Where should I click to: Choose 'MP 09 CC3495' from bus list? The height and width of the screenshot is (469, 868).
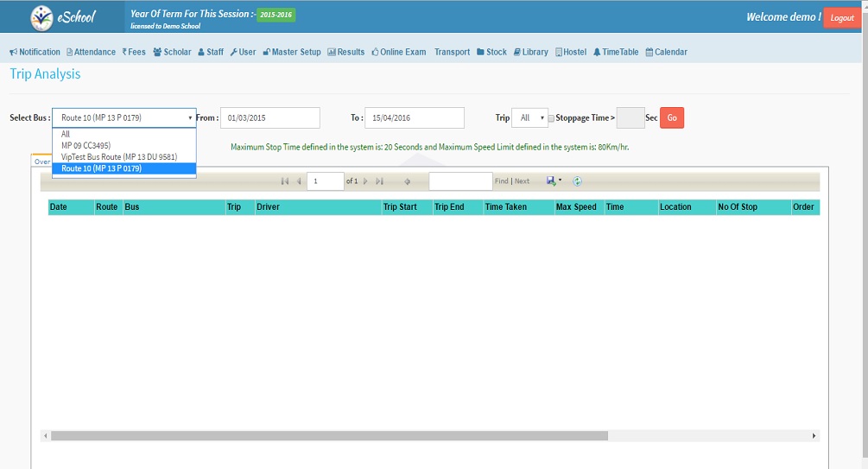pos(86,146)
